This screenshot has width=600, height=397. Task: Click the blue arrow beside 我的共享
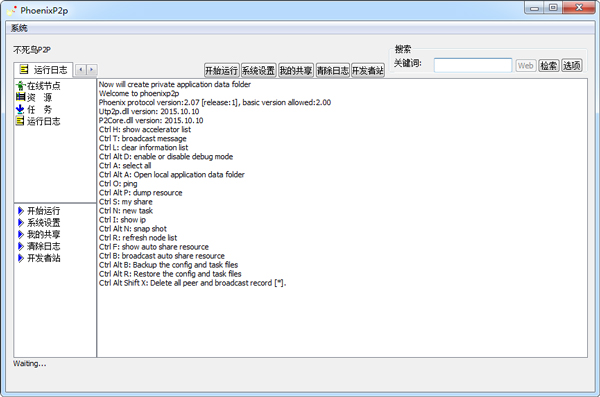coord(21,234)
